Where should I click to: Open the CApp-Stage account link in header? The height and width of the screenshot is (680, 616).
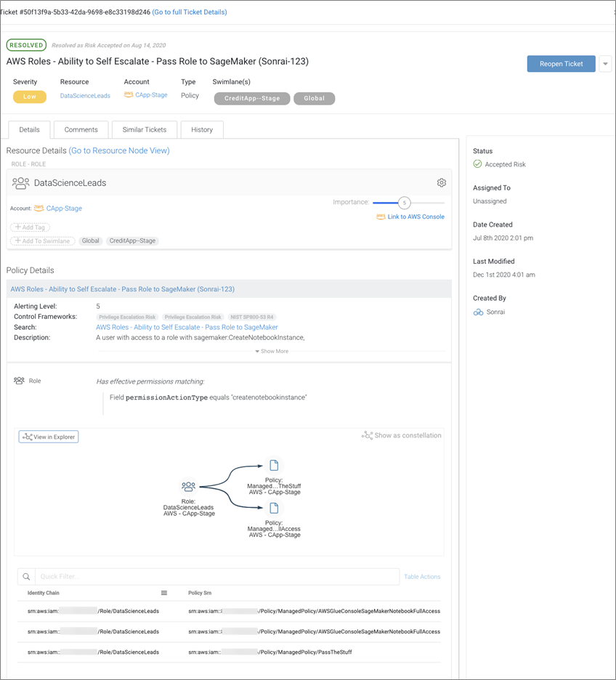pos(151,95)
